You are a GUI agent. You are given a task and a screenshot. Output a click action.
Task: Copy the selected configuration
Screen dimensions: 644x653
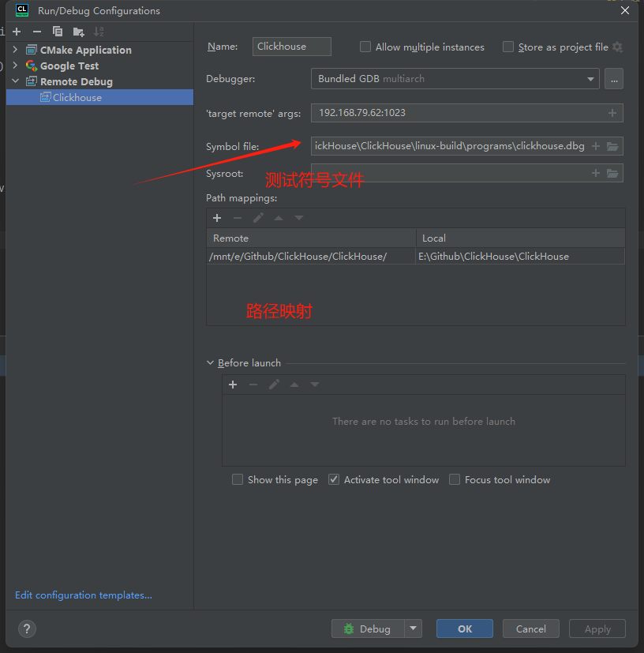tap(58, 32)
